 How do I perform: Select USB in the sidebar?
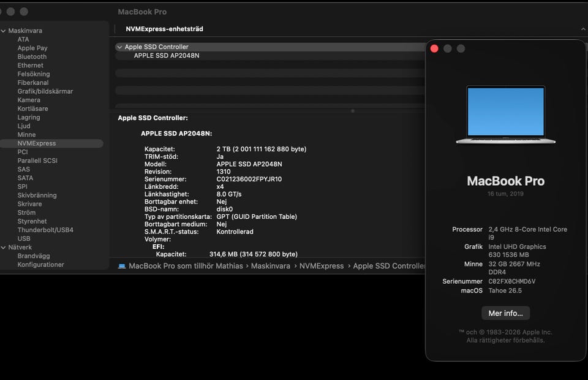(x=24, y=238)
